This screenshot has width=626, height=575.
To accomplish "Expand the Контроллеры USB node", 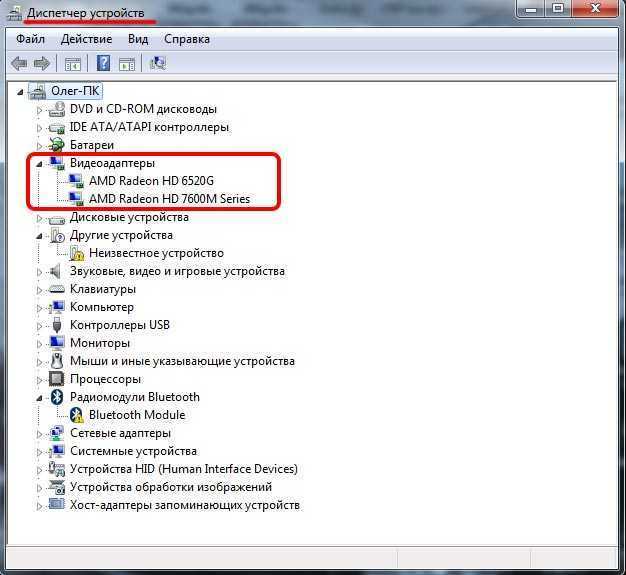I will click(x=39, y=326).
